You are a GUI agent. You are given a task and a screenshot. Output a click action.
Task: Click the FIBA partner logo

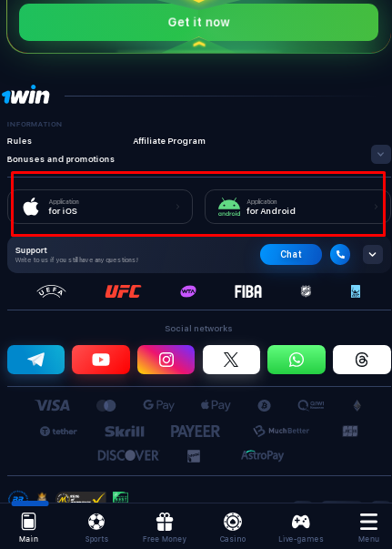pyautogui.click(x=248, y=291)
